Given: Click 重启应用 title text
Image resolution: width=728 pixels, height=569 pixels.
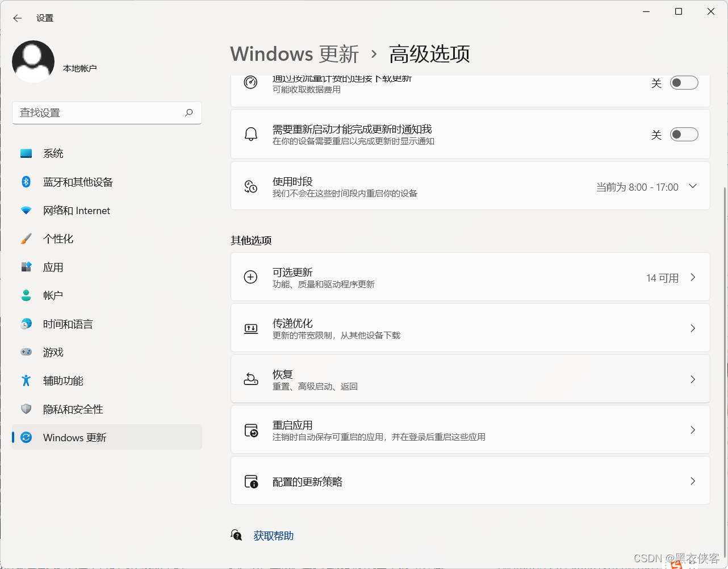Looking at the screenshot, I should pos(292,425).
